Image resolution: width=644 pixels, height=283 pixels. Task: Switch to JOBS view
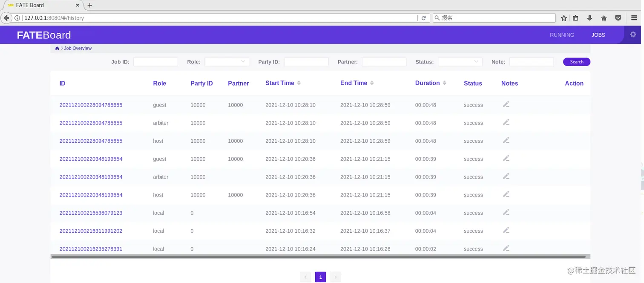click(x=598, y=35)
